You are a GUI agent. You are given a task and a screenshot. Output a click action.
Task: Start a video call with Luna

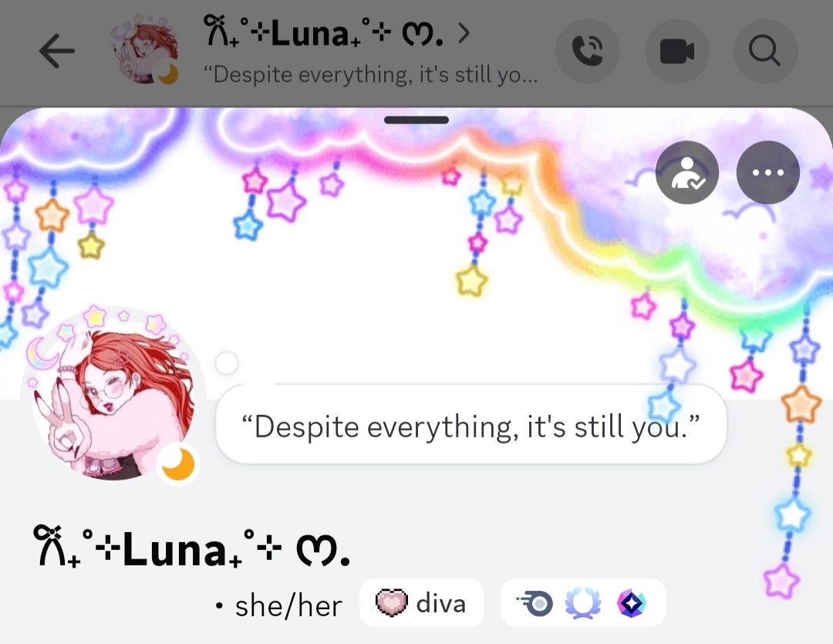click(677, 52)
